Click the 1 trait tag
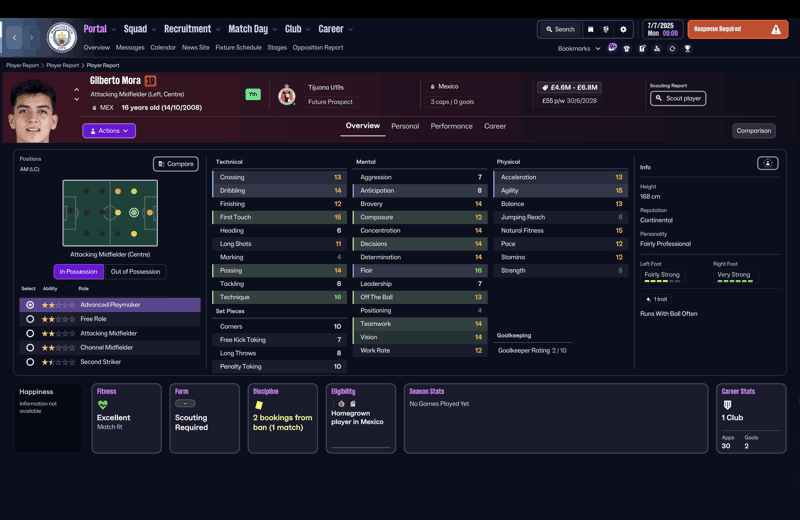Image resolution: width=800 pixels, height=520 pixels. tap(657, 300)
